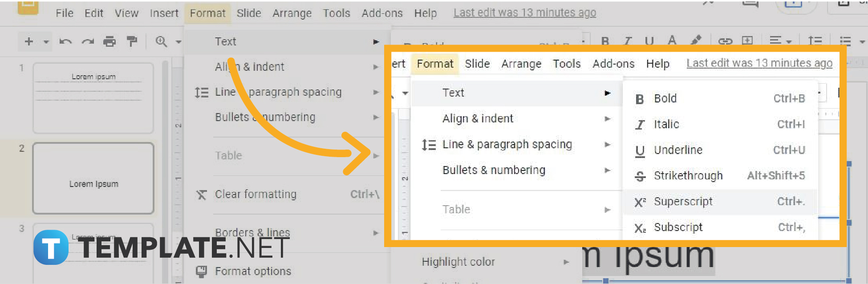The height and width of the screenshot is (284, 868).
Task: Insert a link
Action: [725, 41]
